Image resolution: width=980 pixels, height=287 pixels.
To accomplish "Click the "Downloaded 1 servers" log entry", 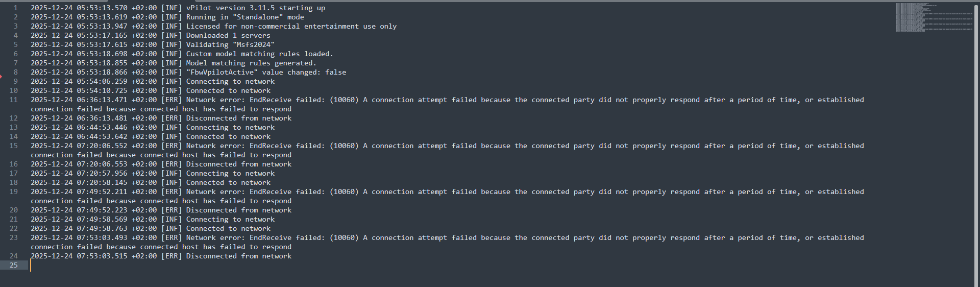I will click(228, 36).
